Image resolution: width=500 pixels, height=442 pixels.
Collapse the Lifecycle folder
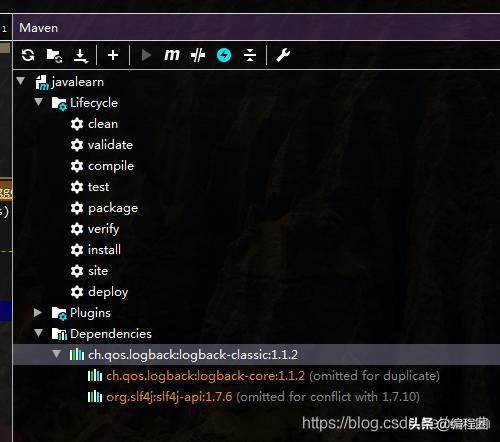[39, 102]
